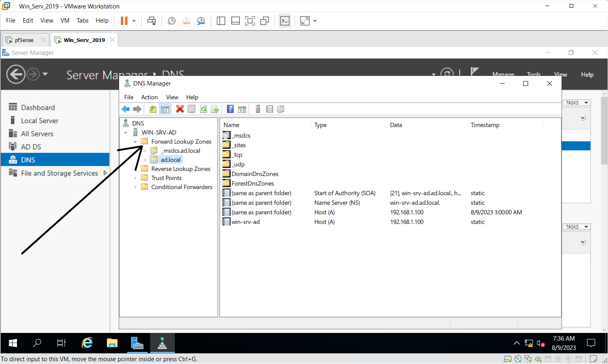Select Reverse Lookup Zones tree item
The width and height of the screenshot is (608, 364).
[x=180, y=169]
